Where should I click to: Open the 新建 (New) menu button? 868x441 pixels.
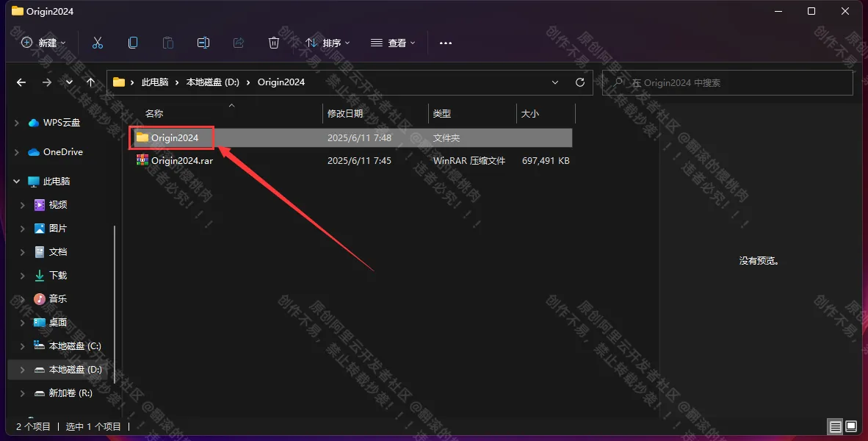click(x=43, y=43)
